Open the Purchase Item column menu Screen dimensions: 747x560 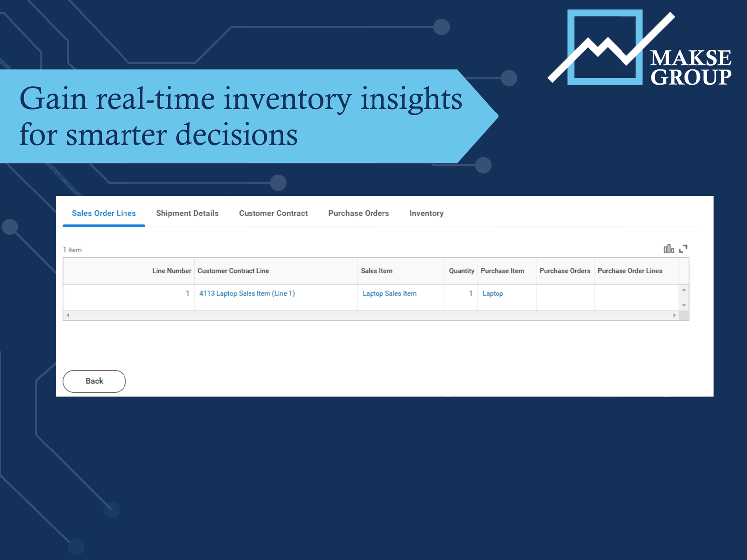(x=502, y=271)
